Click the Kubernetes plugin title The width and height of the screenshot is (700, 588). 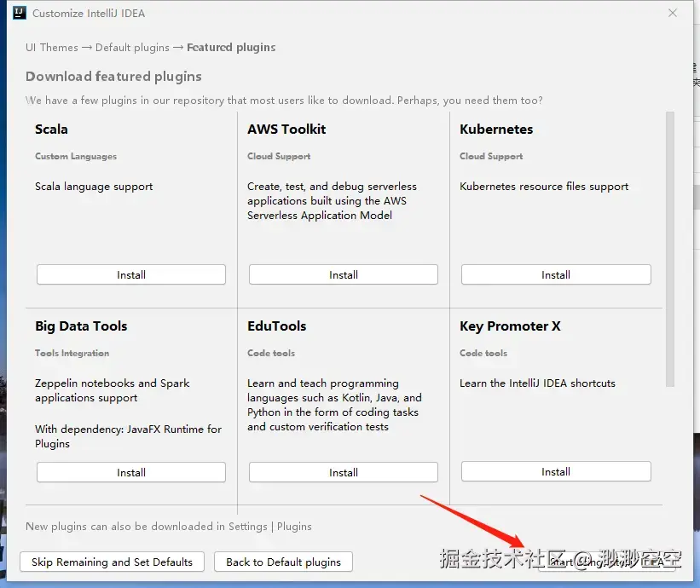[496, 130]
